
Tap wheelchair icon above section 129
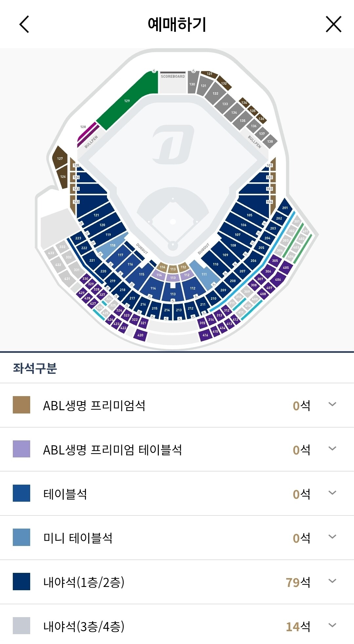tap(154, 71)
